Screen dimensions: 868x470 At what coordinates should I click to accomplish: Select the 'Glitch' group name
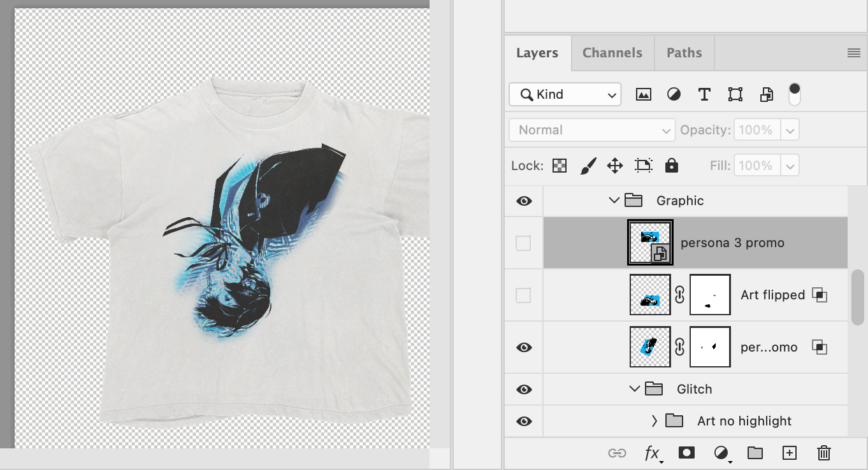(x=694, y=388)
